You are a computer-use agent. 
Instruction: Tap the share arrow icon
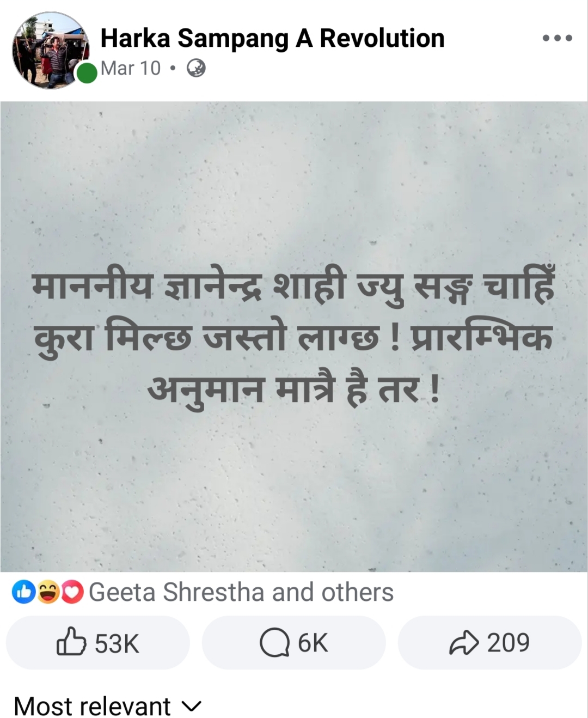[463, 643]
